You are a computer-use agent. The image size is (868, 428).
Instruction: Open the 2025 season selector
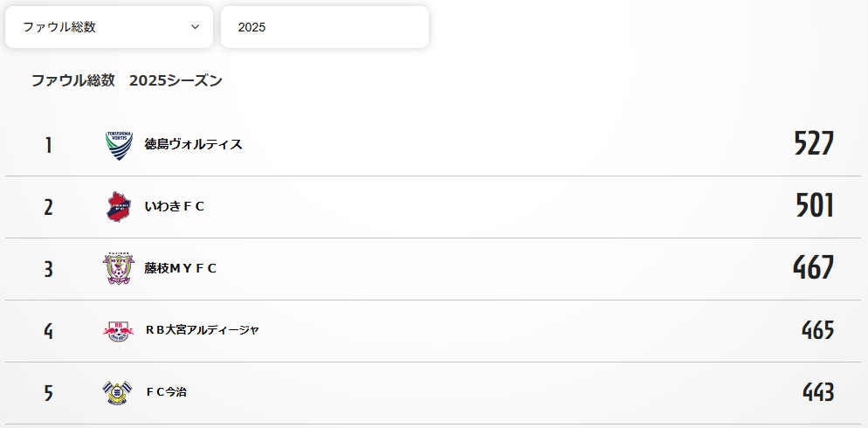tap(325, 27)
